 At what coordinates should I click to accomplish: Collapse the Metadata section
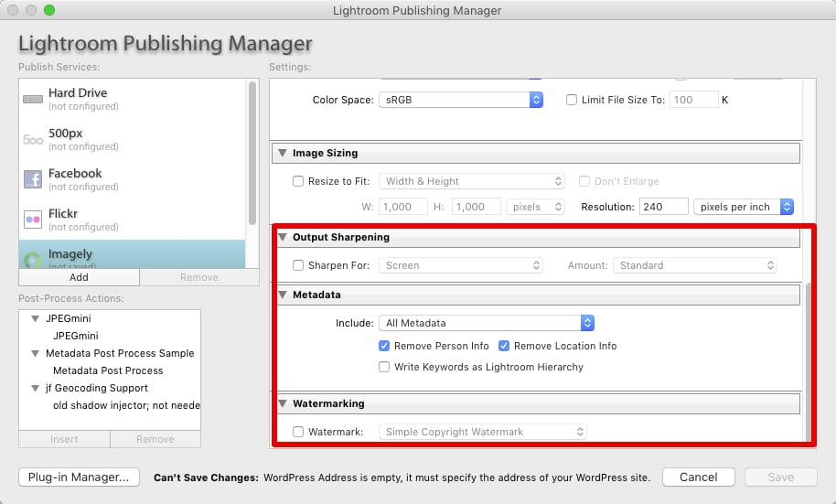[x=283, y=295]
